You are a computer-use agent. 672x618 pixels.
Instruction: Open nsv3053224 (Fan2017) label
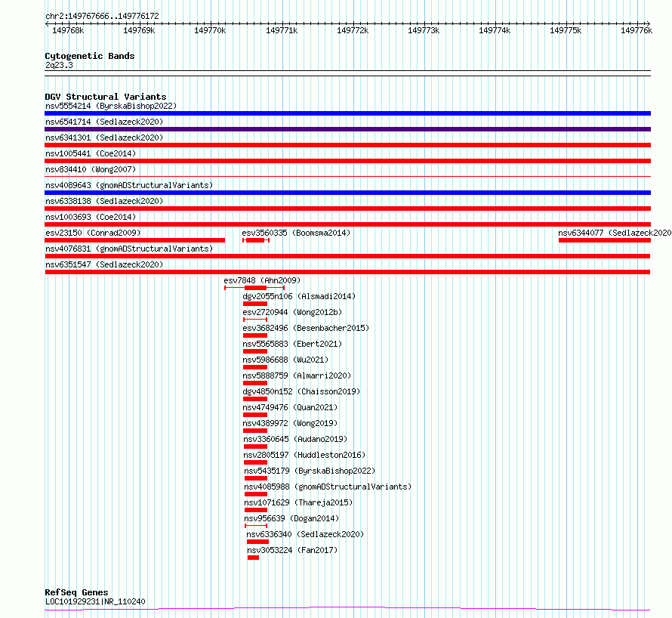click(x=292, y=550)
